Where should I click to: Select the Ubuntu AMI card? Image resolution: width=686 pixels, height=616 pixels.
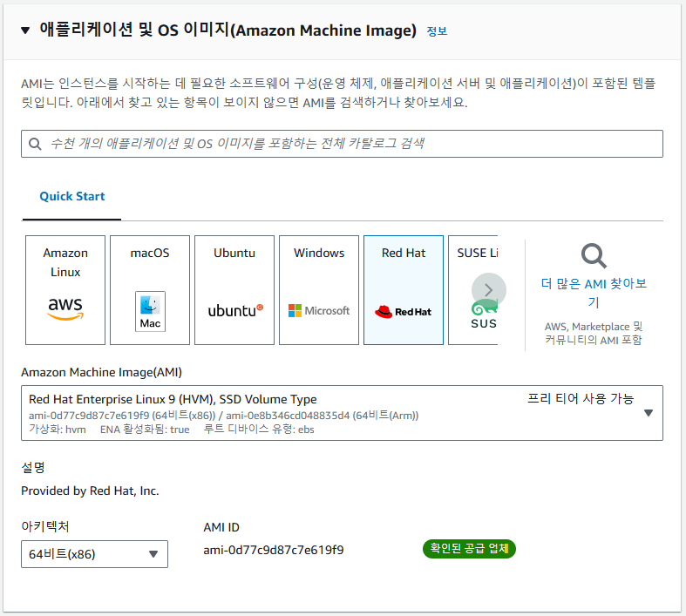[x=234, y=290]
